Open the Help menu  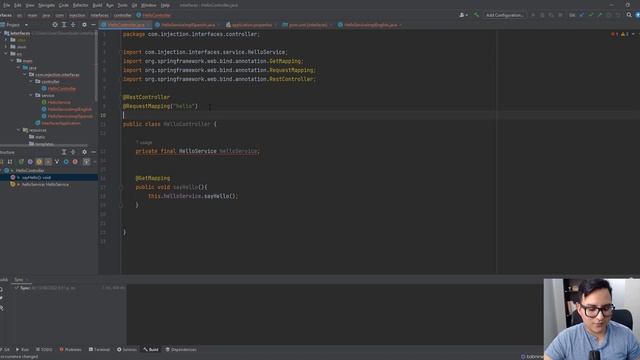pos(165,5)
